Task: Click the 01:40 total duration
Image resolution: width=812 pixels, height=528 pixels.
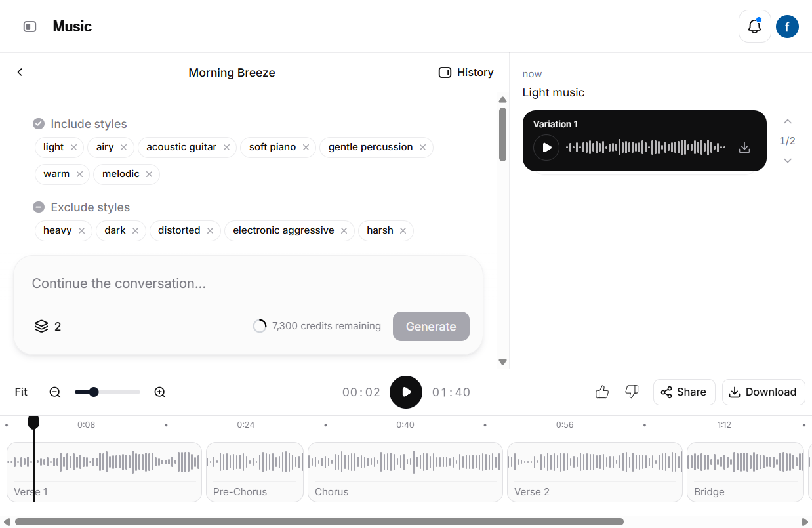Action: 451,392
